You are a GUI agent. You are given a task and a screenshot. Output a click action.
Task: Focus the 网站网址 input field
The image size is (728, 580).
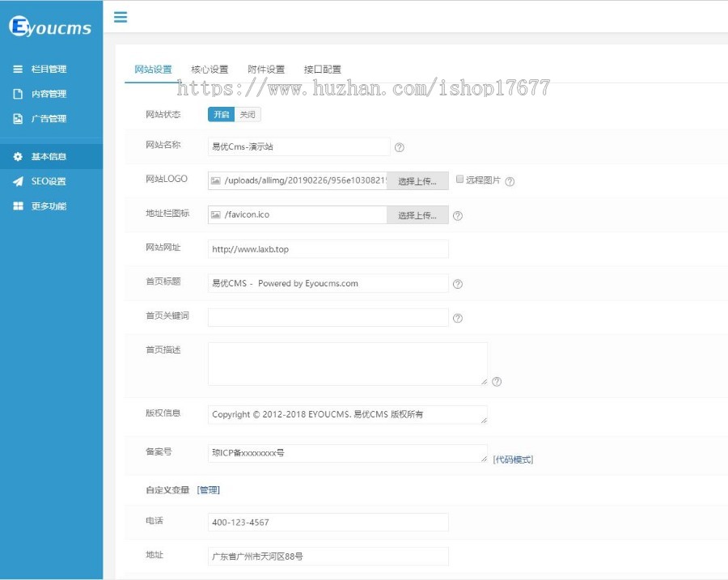coord(328,249)
